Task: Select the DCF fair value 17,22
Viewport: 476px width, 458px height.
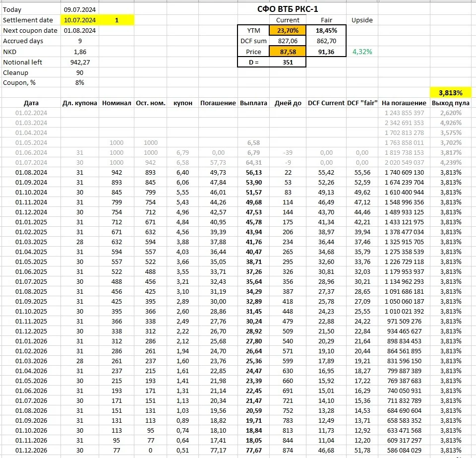Action: (362, 381)
